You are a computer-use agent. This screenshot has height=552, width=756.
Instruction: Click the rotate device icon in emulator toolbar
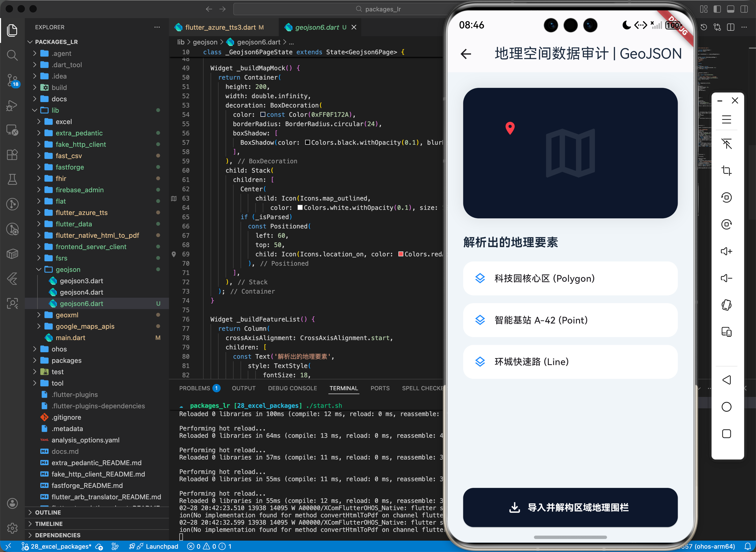click(x=727, y=305)
